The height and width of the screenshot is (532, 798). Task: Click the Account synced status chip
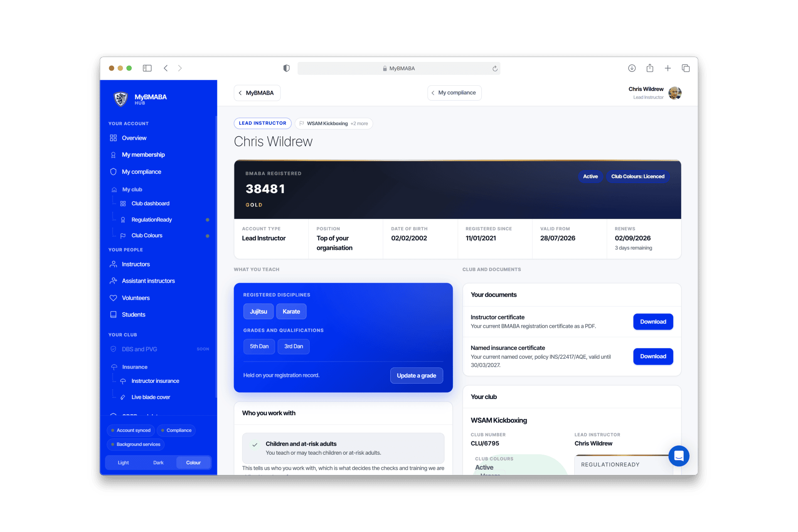pyautogui.click(x=131, y=431)
